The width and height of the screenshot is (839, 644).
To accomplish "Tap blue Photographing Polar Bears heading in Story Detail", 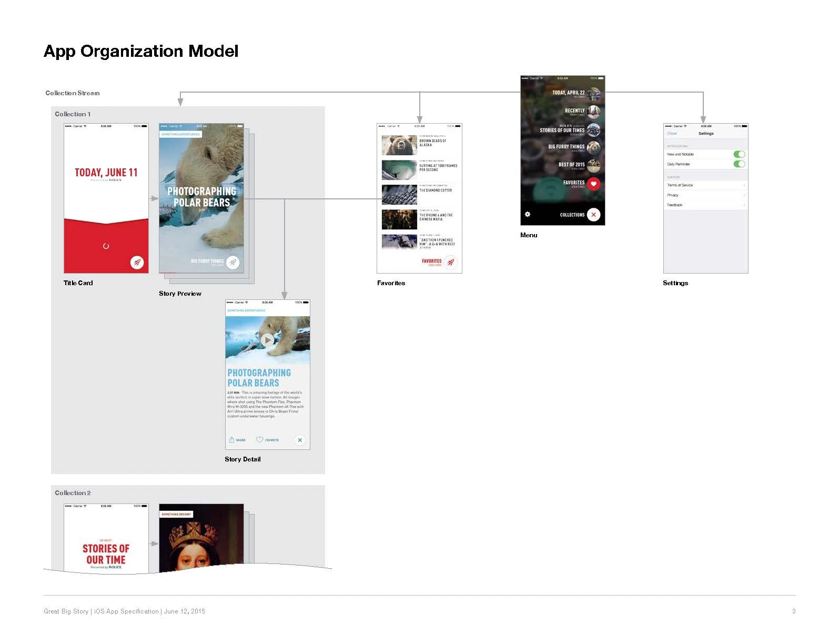I will (259, 378).
